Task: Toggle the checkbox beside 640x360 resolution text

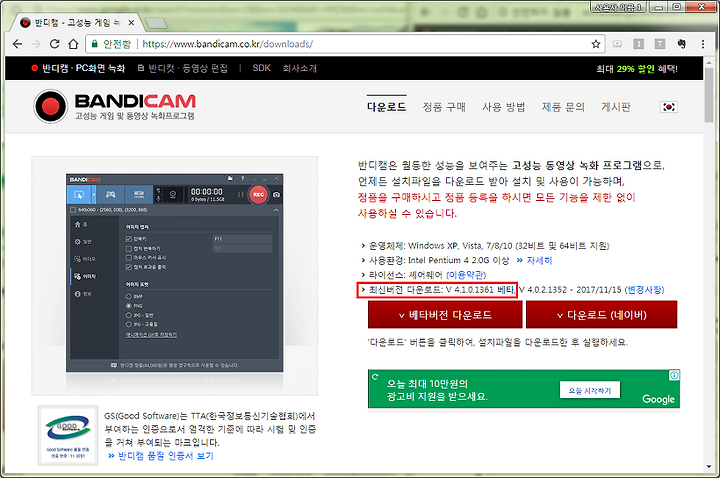Action: [x=73, y=210]
